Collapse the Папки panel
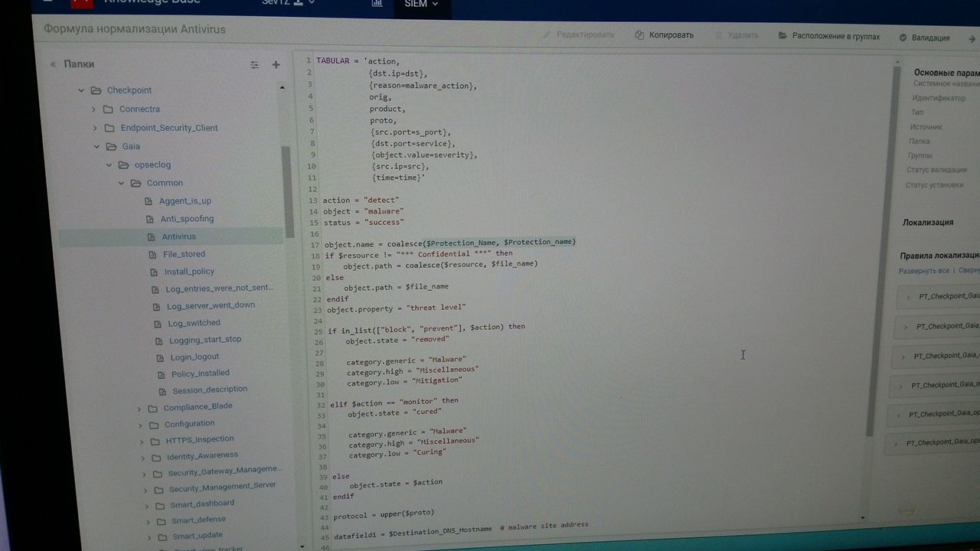The height and width of the screenshot is (551, 980). click(54, 64)
